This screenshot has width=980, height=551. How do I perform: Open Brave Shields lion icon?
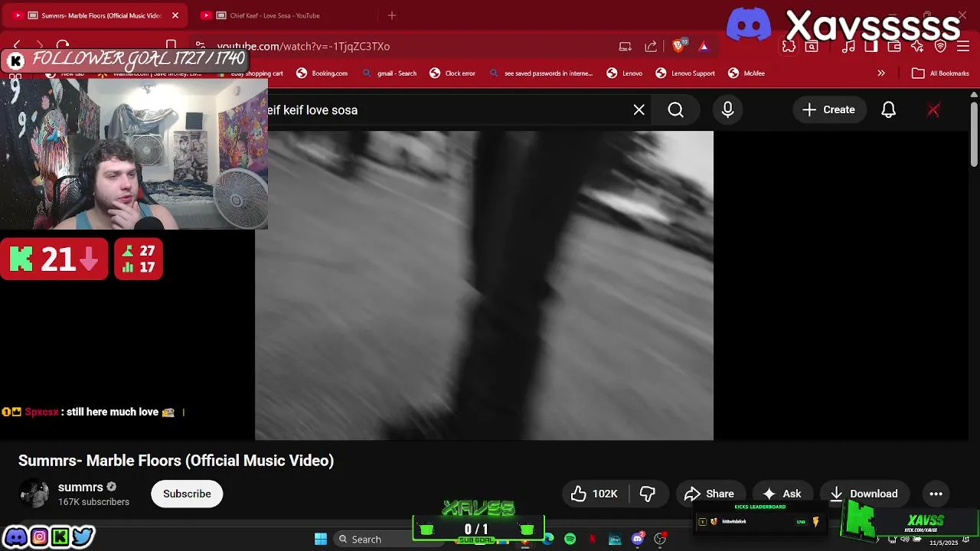tap(678, 46)
